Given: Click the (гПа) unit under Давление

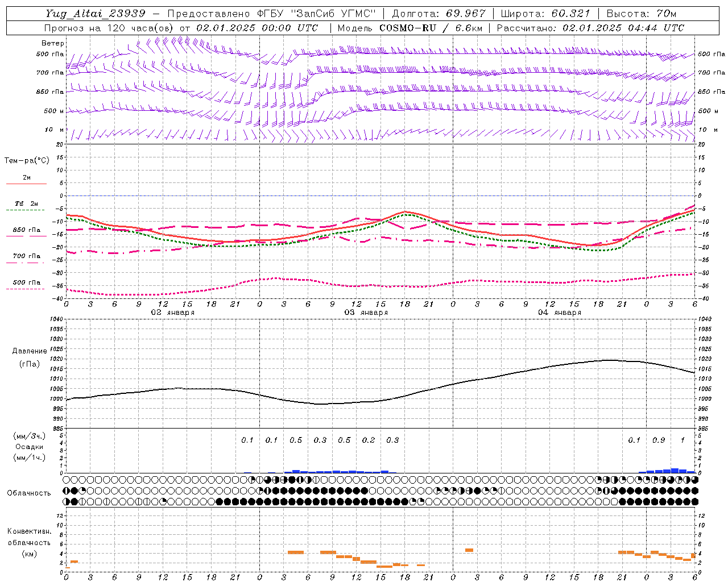Looking at the screenshot, I should click(x=30, y=364).
